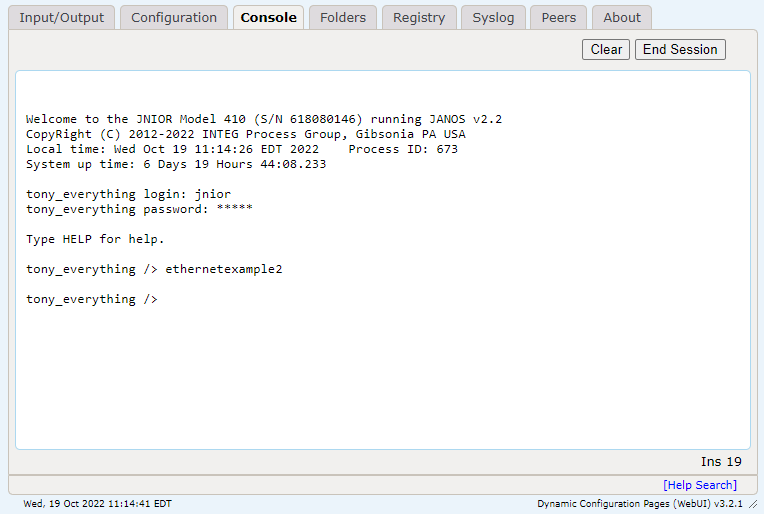Click the Welcome to the JNIOR banner line

pyautogui.click(x=264, y=119)
